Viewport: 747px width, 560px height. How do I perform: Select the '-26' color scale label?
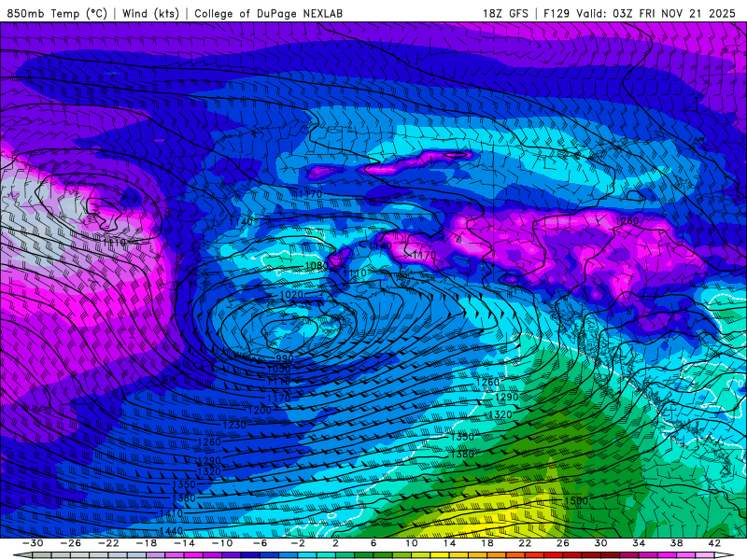point(71,543)
